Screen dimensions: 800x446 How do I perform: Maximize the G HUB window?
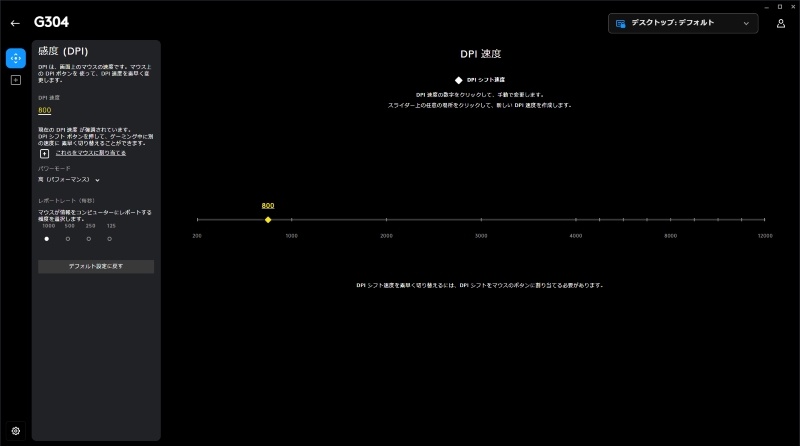click(x=780, y=7)
